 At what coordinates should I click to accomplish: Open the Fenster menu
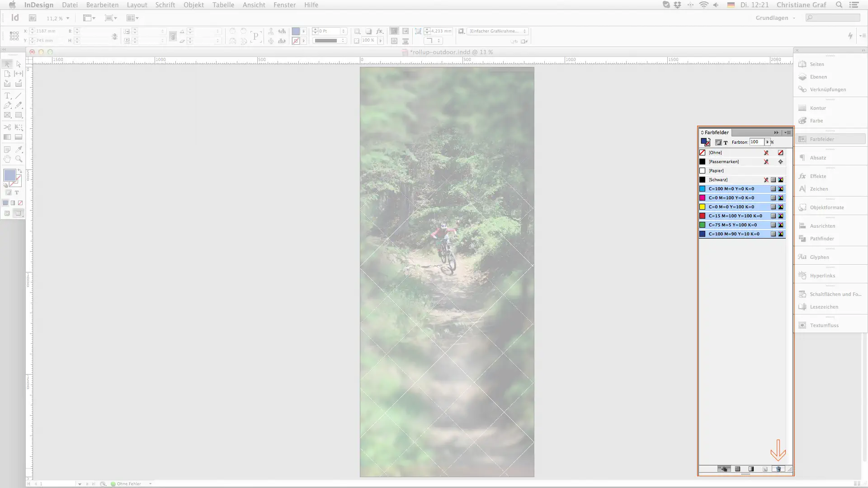(x=284, y=5)
